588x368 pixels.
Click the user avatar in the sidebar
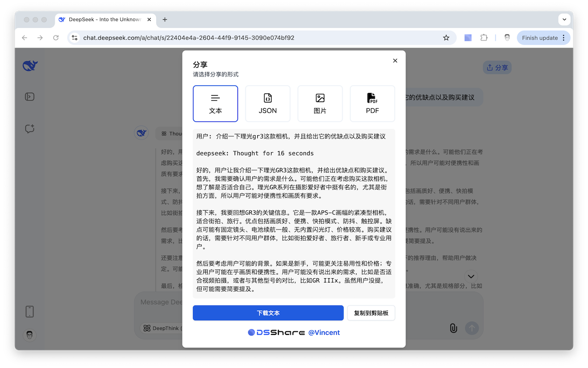pos(29,335)
